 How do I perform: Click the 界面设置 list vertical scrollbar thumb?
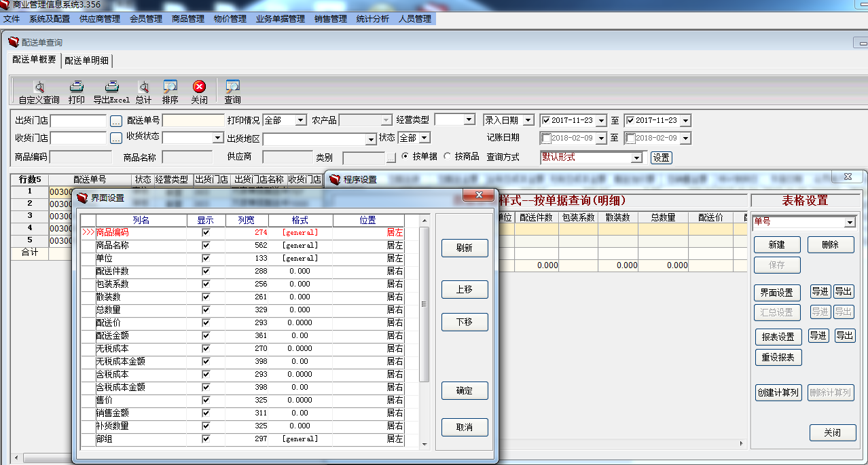tap(424, 303)
